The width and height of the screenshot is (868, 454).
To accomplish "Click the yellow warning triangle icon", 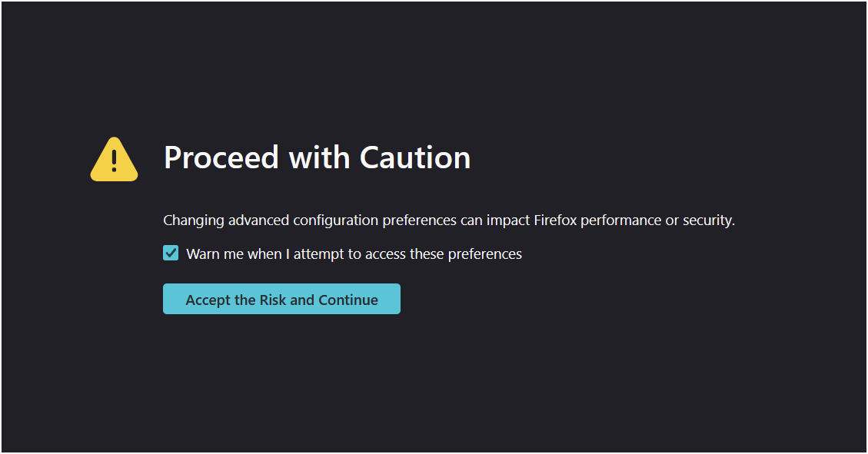I will (x=114, y=159).
